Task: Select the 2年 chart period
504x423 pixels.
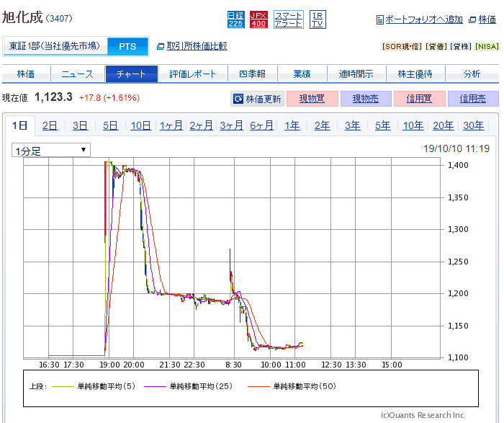Action: click(x=322, y=125)
